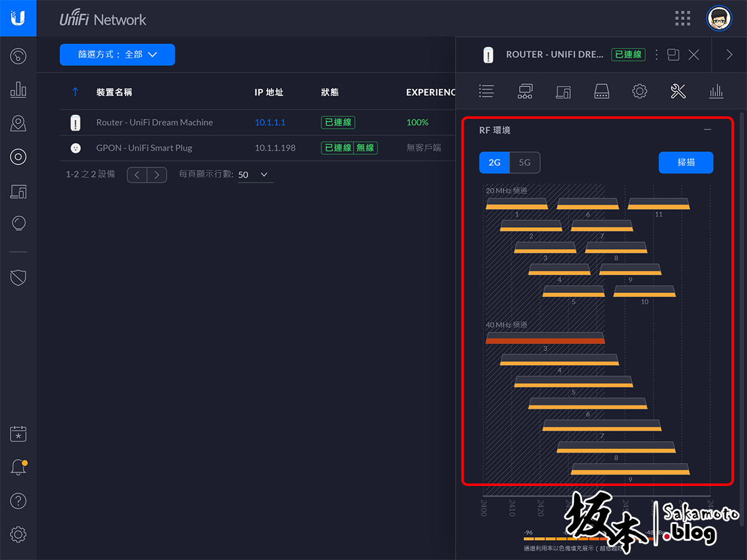The height and width of the screenshot is (560, 747).
Task: Sort by EXPERIENCE column header
Action: (x=431, y=92)
